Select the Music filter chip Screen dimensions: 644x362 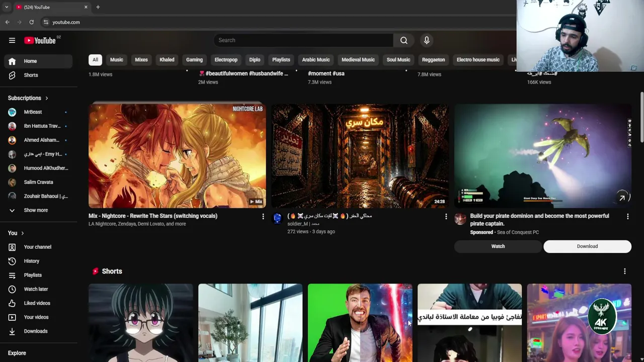tap(117, 60)
